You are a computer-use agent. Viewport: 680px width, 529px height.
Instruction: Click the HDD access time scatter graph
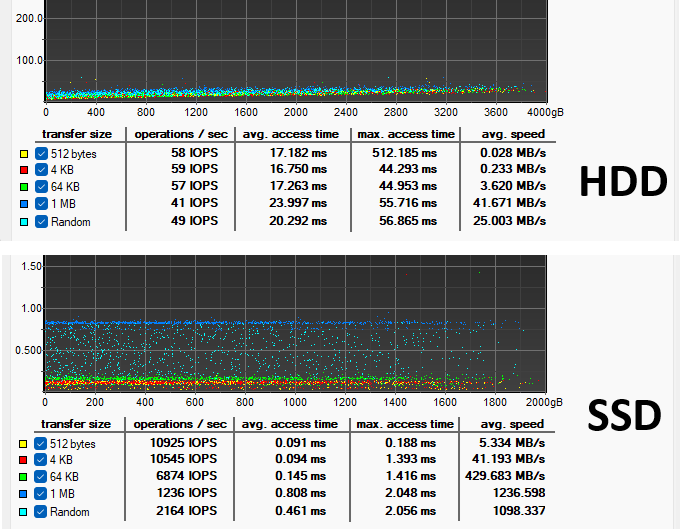295,51
